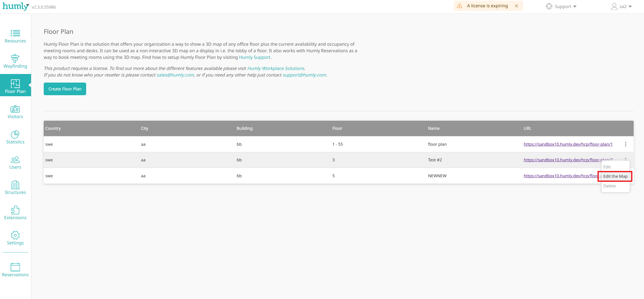Dismiss the license expiring notification
The height and width of the screenshot is (299, 644).
pos(516,6)
